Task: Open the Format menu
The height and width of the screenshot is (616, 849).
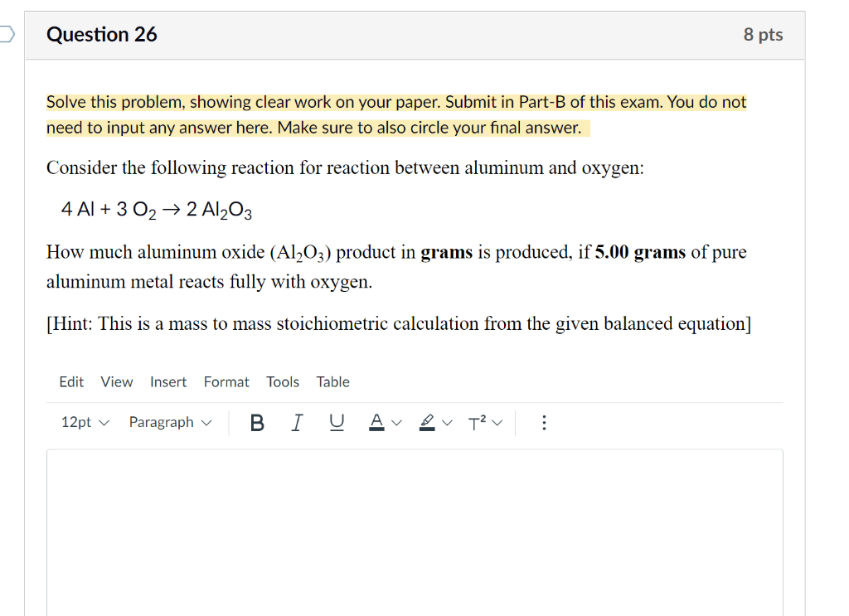Action: point(226,382)
